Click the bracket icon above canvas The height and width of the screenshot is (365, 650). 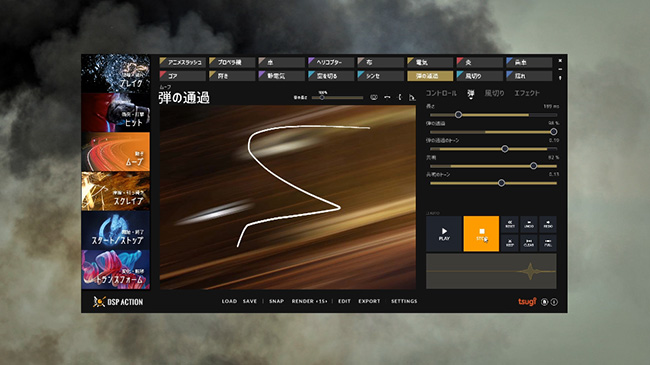tap(400, 97)
